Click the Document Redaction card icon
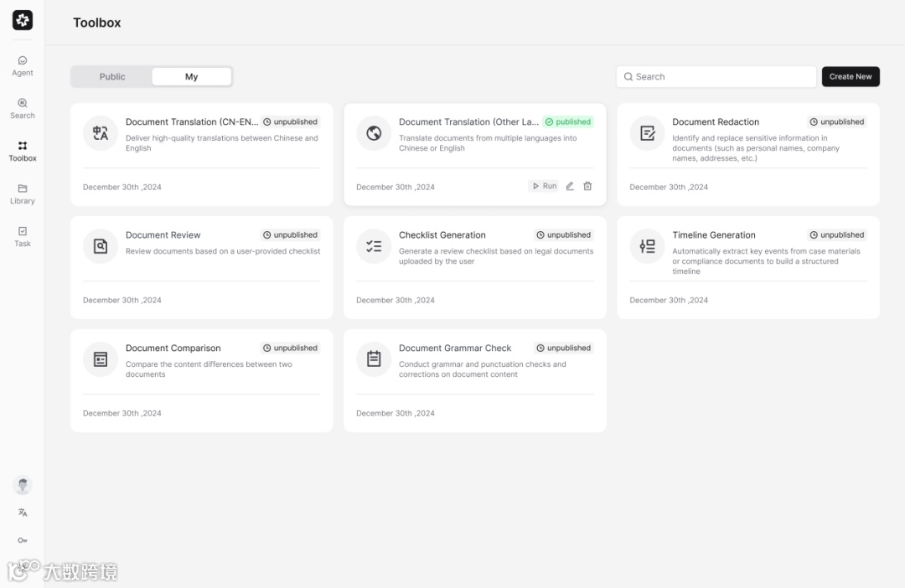Image resolution: width=905 pixels, height=588 pixels. [647, 132]
